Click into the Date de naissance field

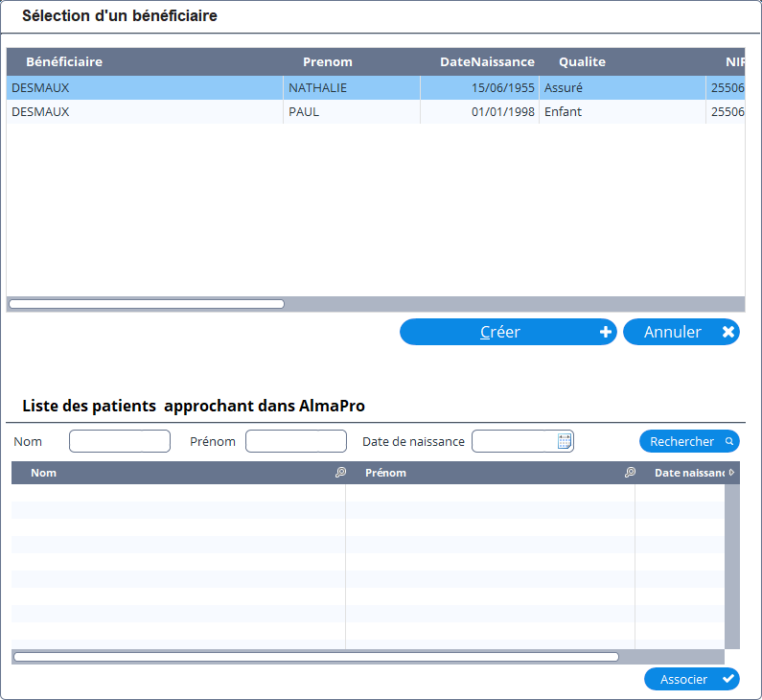coord(514,441)
